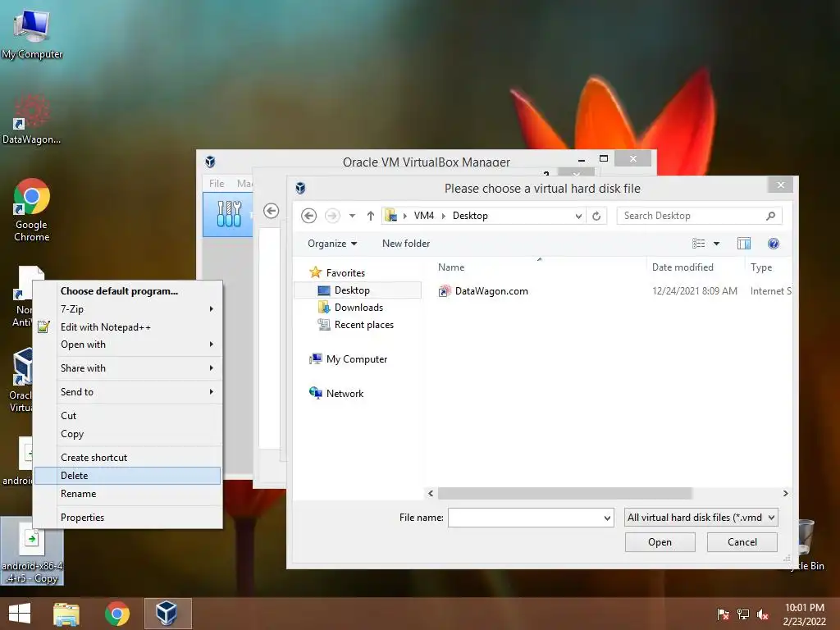The height and width of the screenshot is (630, 840).
Task: Select Network in the navigation pane
Action: [336, 393]
